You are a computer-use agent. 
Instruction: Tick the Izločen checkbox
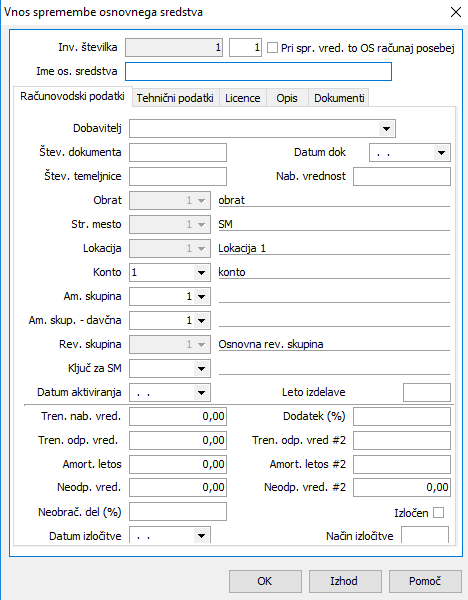[x=439, y=512]
